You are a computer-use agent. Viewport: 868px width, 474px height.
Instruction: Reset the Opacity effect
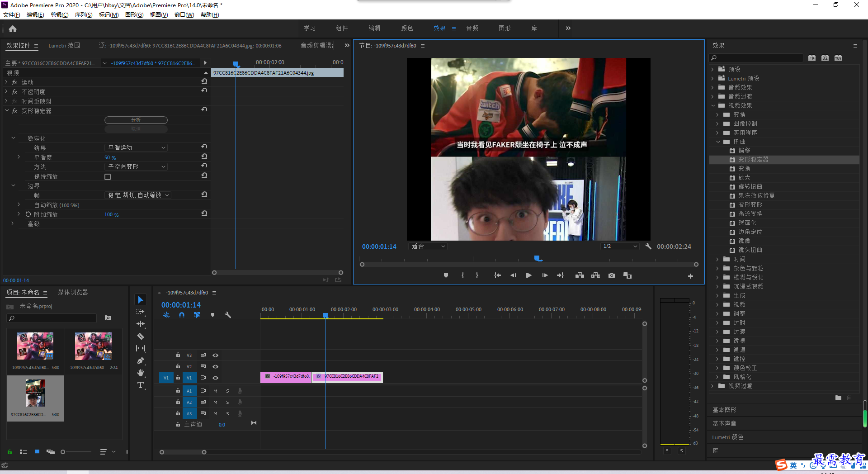204,91
